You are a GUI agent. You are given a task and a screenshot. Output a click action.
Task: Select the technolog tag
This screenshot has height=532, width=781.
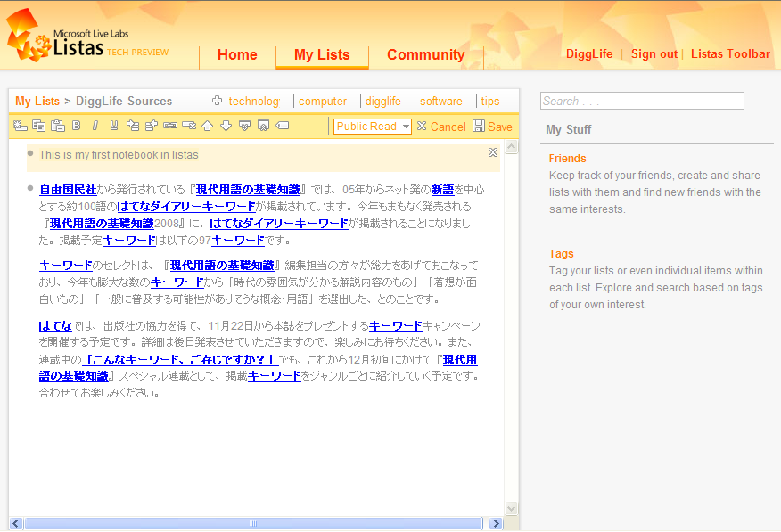tap(254, 101)
